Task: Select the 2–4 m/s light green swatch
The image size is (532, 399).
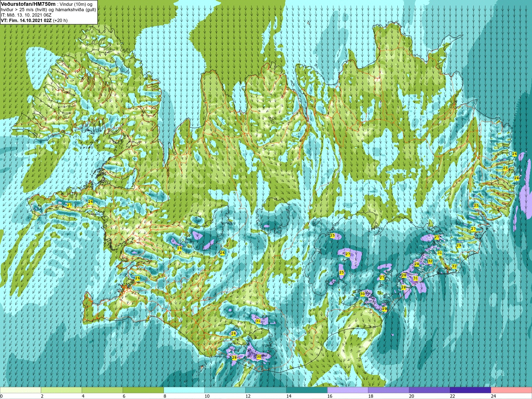Action: coord(61,390)
